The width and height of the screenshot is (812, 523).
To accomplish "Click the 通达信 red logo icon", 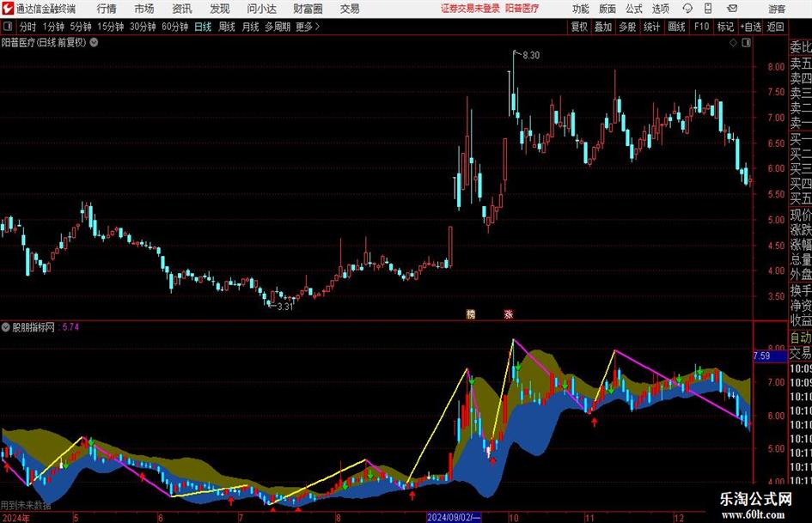I will tap(8, 9).
